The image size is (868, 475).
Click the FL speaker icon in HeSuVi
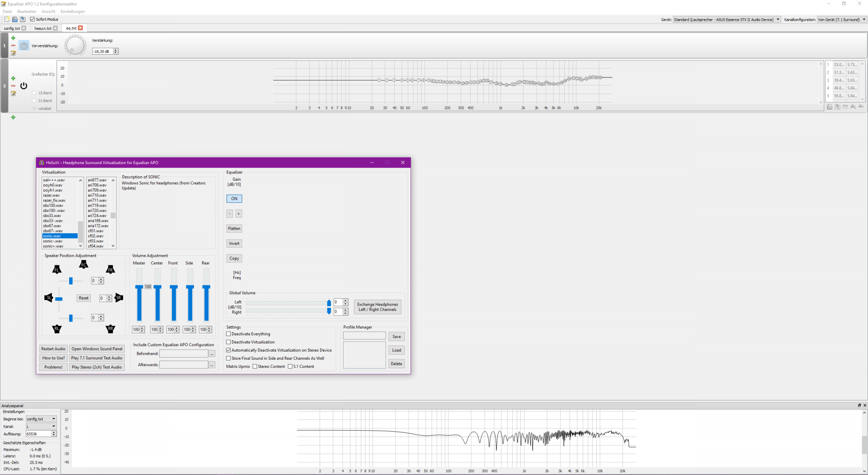click(x=57, y=270)
